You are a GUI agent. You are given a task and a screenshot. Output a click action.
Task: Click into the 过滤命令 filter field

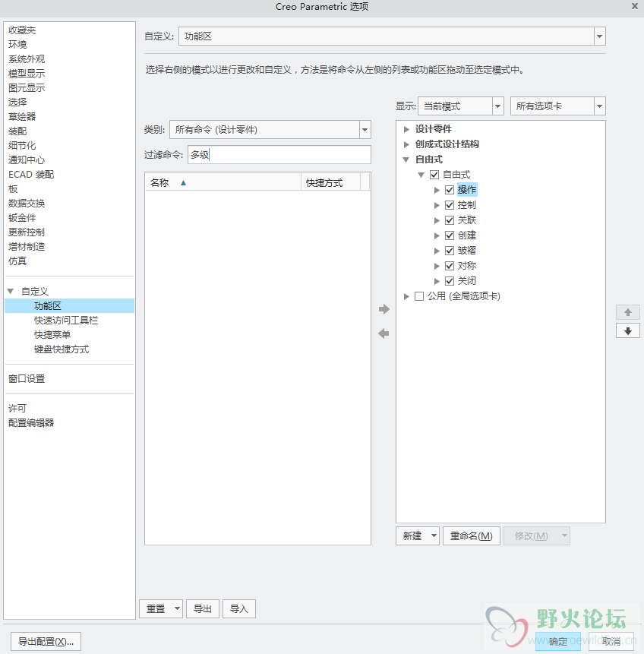point(279,155)
